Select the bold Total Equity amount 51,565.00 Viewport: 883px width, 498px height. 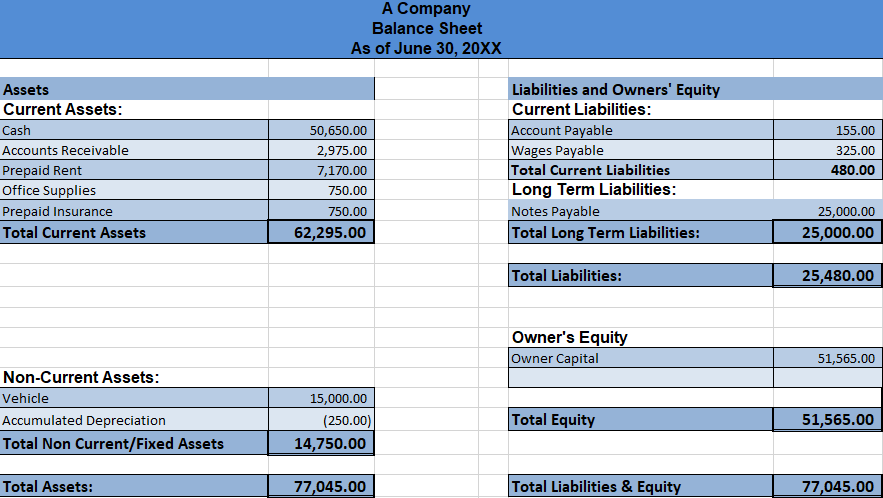coord(827,419)
